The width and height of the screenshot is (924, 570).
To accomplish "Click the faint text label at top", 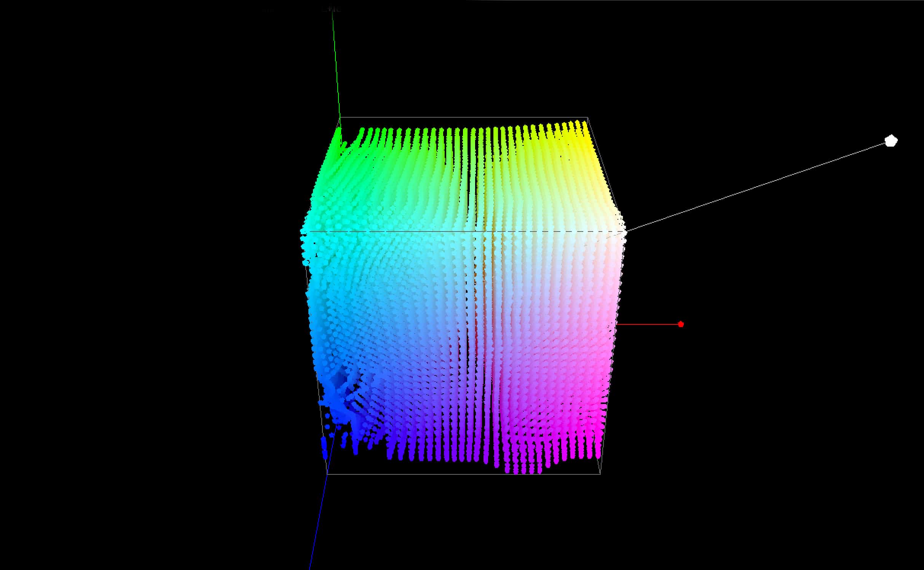I will point(330,10).
